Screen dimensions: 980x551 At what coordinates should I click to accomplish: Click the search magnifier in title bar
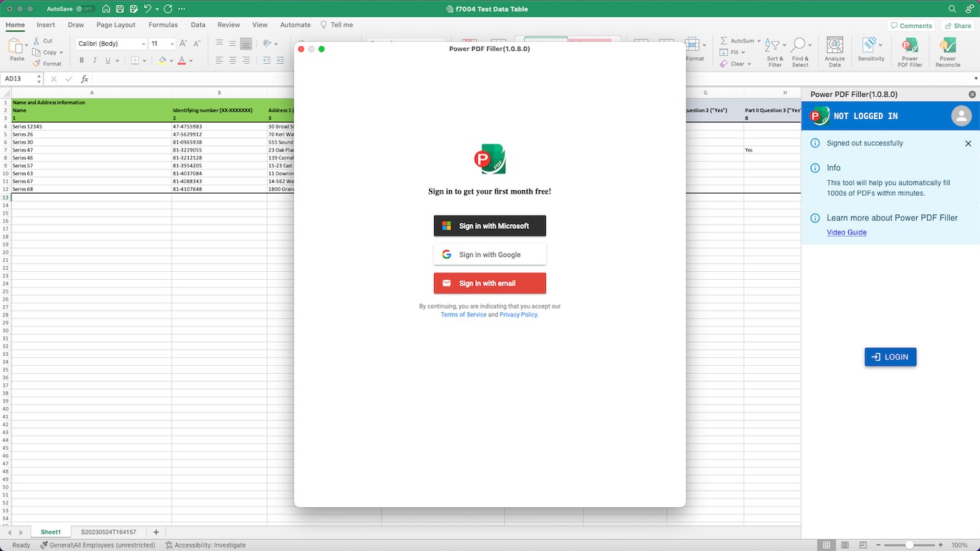pyautogui.click(x=952, y=9)
